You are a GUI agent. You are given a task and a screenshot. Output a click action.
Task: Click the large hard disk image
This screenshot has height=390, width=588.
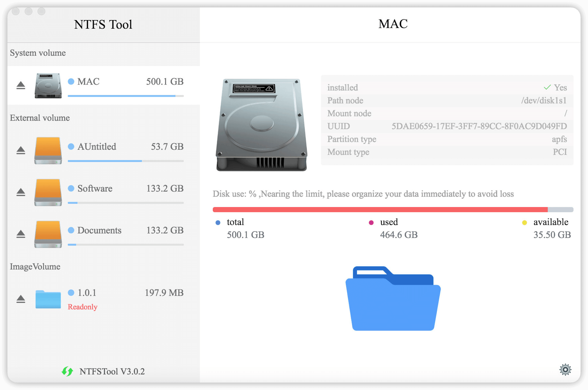262,125
